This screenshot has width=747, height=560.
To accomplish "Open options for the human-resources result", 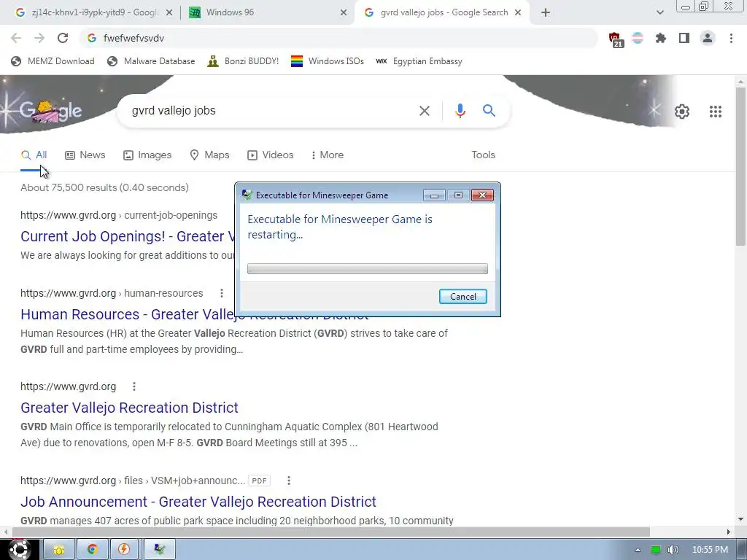I will (222, 293).
